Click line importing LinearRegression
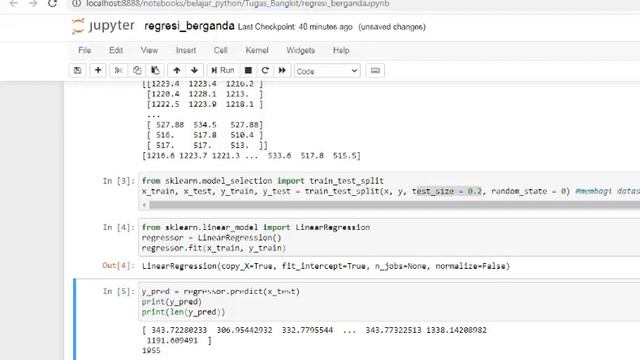The height and width of the screenshot is (360, 640). point(256,227)
